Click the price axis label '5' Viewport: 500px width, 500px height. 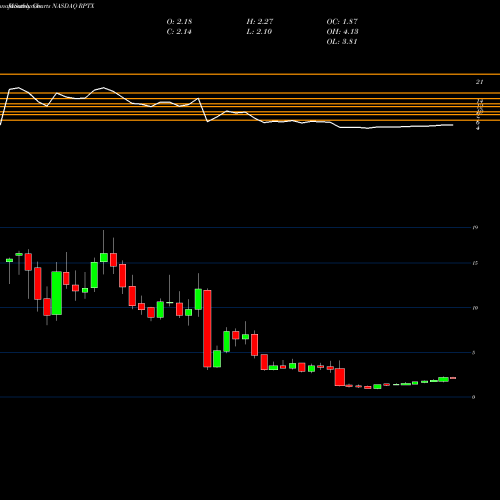[x=474, y=353]
